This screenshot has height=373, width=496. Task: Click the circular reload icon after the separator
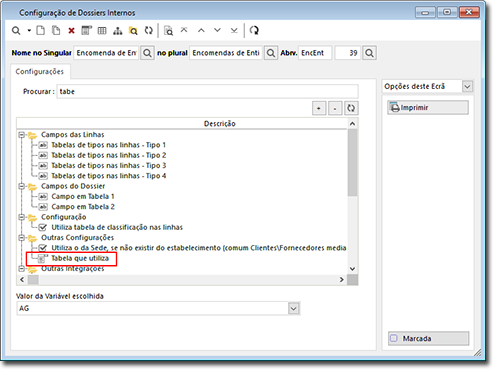click(254, 31)
